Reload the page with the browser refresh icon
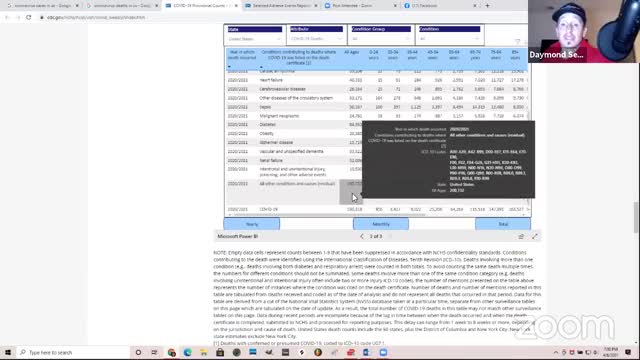Viewport: 640px width, 360px height. pos(29,18)
